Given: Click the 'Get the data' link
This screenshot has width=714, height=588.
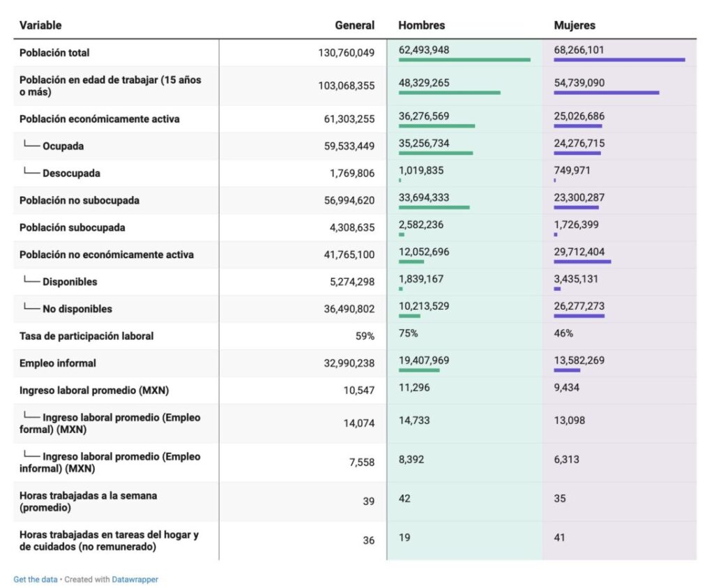Looking at the screenshot, I should (x=36, y=579).
